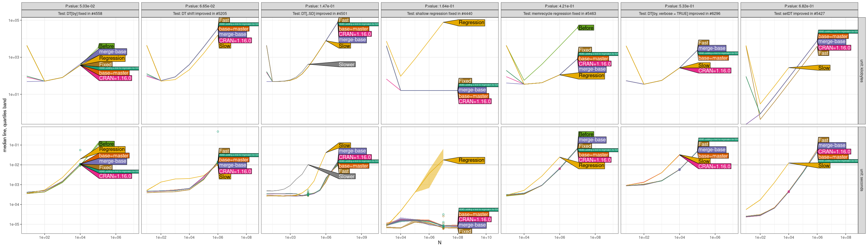Click 'Before' label in DT[by] seconds panel
868x248 pixels.
106,144
